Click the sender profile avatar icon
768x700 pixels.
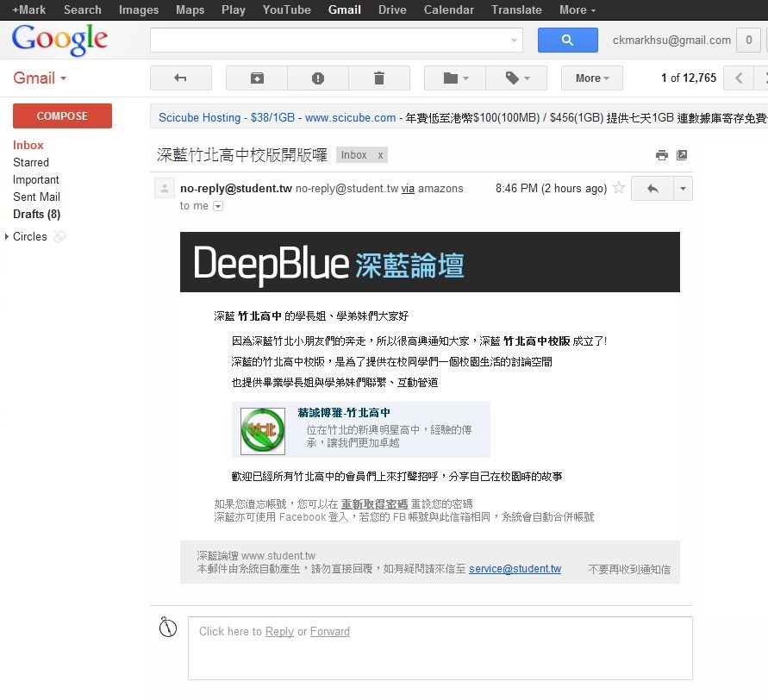pyautogui.click(x=165, y=188)
